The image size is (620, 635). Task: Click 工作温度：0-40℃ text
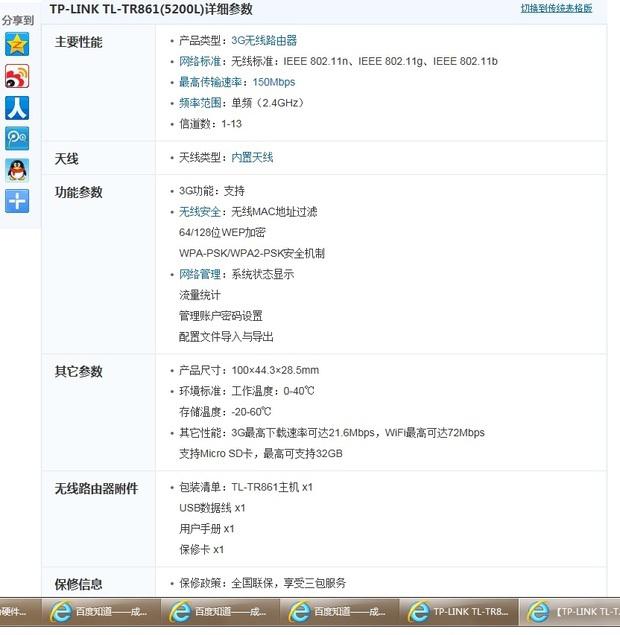coord(273,391)
